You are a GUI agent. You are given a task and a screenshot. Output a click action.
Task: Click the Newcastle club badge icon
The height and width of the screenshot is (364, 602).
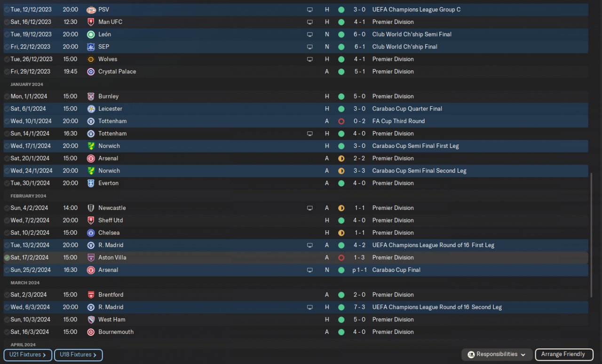point(91,208)
